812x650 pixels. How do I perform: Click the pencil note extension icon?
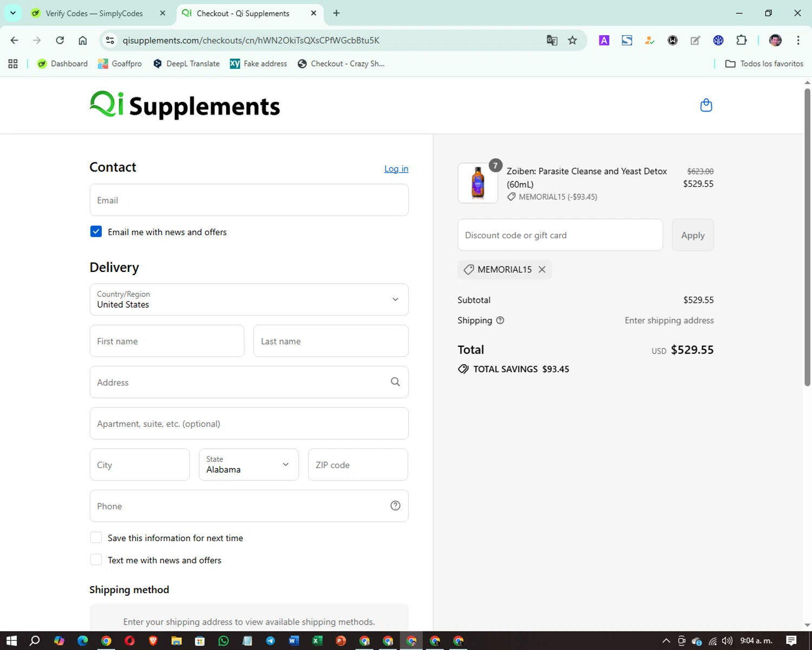(695, 40)
